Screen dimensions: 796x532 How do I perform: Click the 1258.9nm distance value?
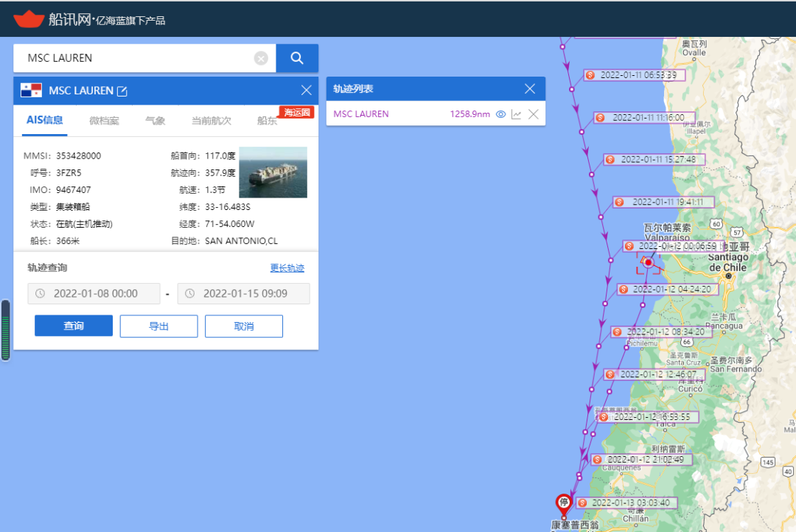470,114
